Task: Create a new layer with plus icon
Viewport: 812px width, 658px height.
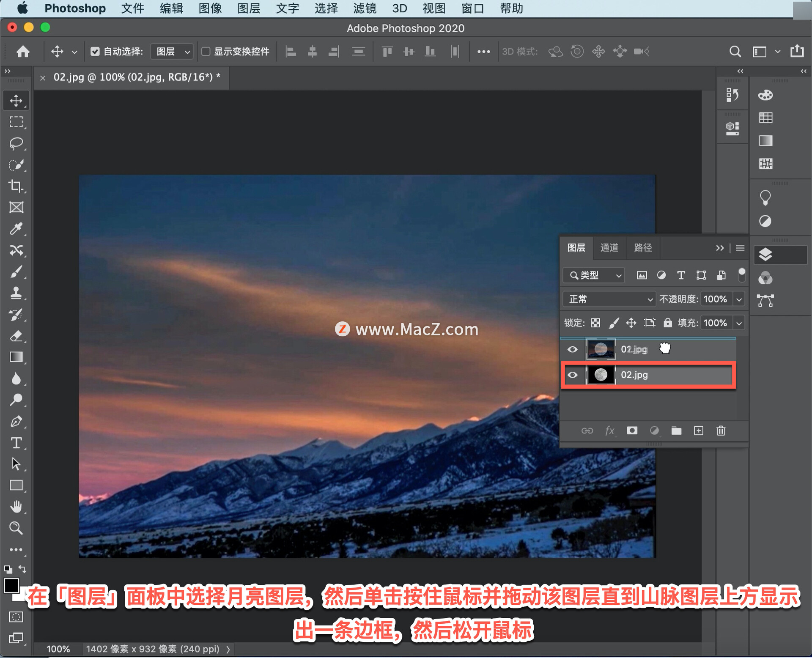Action: (x=699, y=430)
